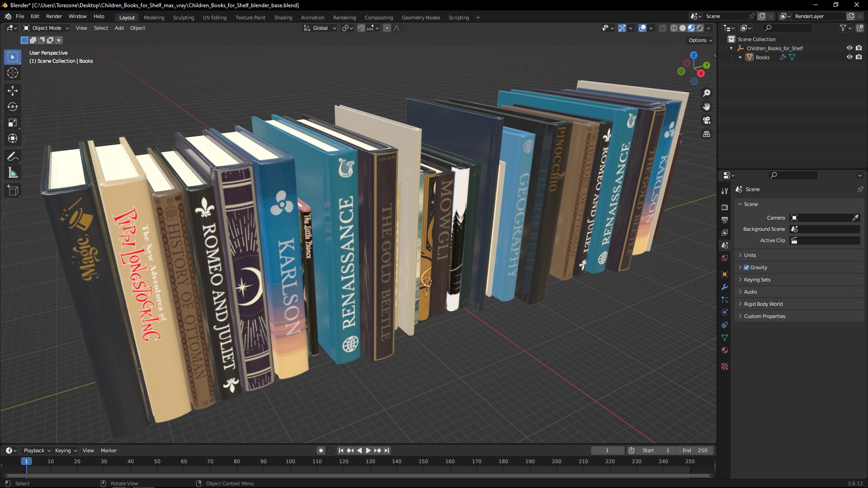The height and width of the screenshot is (488, 868).
Task: Toggle timeline auto keying record button
Action: pos(321,450)
